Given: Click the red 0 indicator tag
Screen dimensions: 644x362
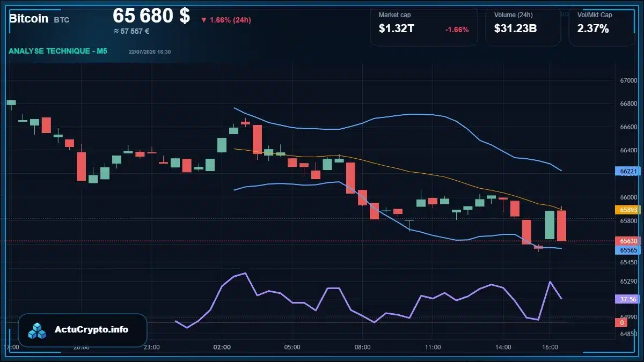Looking at the screenshot, I should (621, 322).
